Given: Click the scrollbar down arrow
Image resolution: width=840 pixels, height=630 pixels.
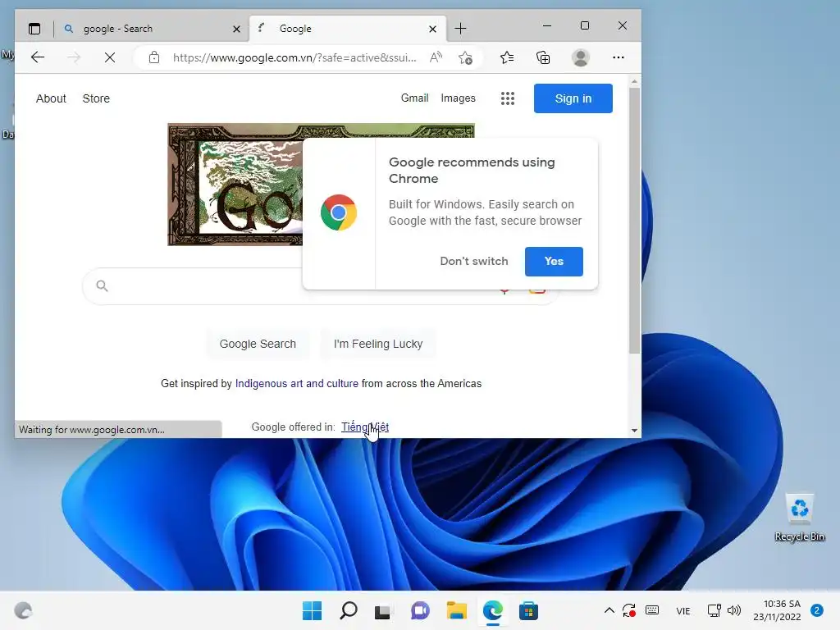Looking at the screenshot, I should point(634,430).
